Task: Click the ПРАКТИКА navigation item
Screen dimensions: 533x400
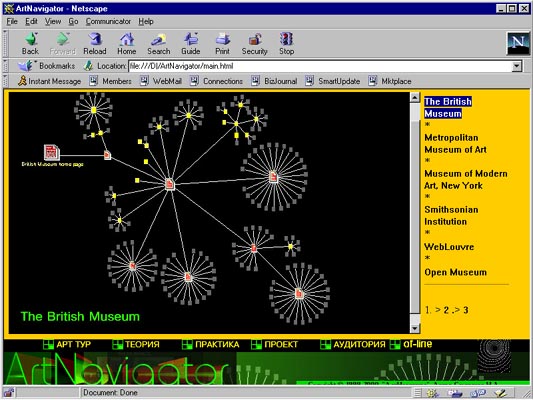Action: [x=211, y=344]
